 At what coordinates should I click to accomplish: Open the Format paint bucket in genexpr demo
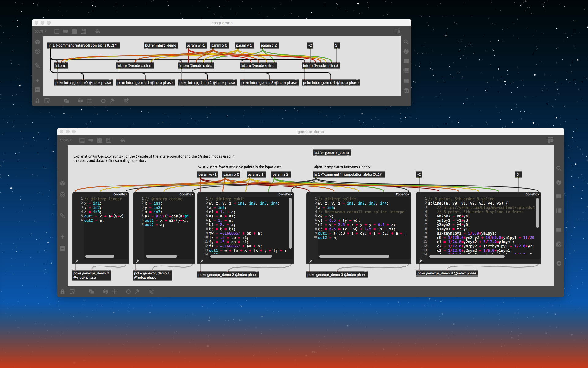pyautogui.click(x=123, y=140)
